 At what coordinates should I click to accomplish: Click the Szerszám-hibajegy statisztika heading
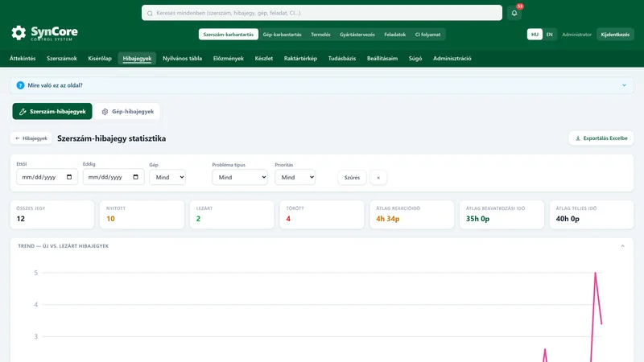112,138
